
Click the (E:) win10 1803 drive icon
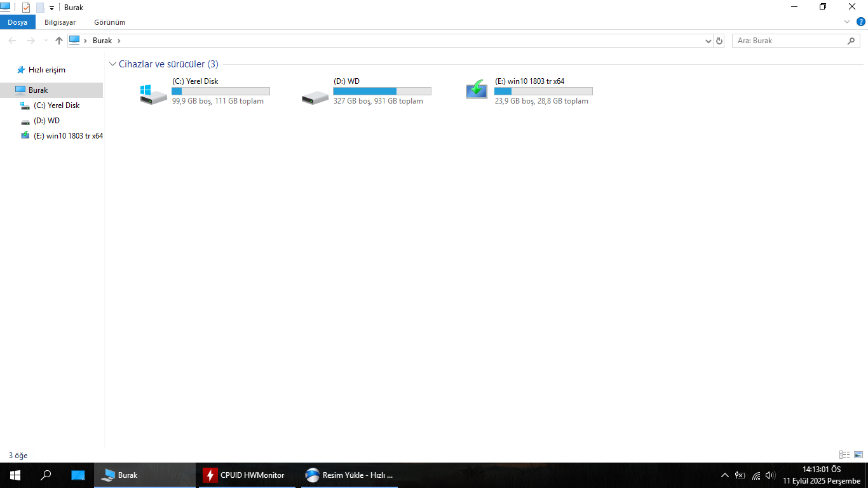(x=477, y=90)
